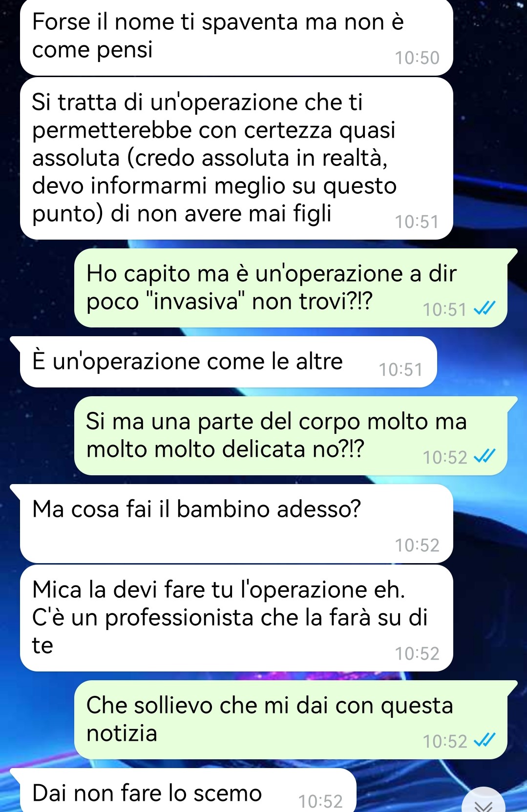
Task: Tap 10:50 timestamp on first message
Action: (x=417, y=58)
